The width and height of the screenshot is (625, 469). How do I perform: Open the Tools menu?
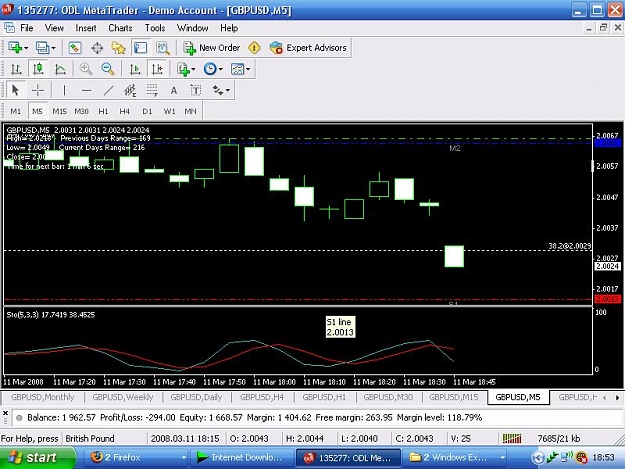click(155, 28)
